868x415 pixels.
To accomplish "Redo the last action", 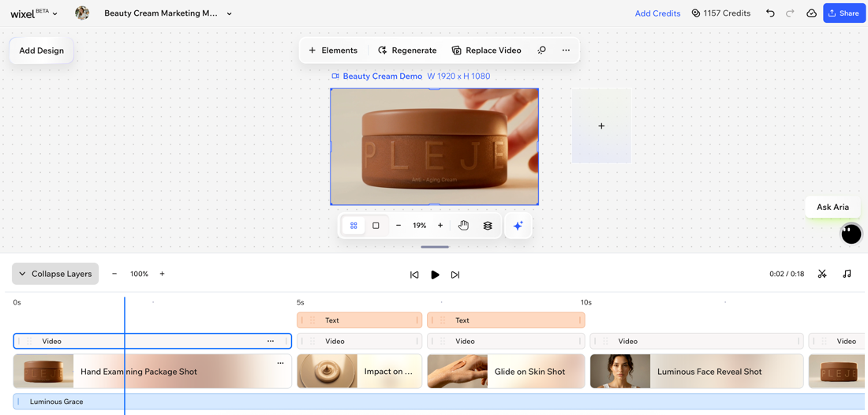I will pyautogui.click(x=791, y=13).
